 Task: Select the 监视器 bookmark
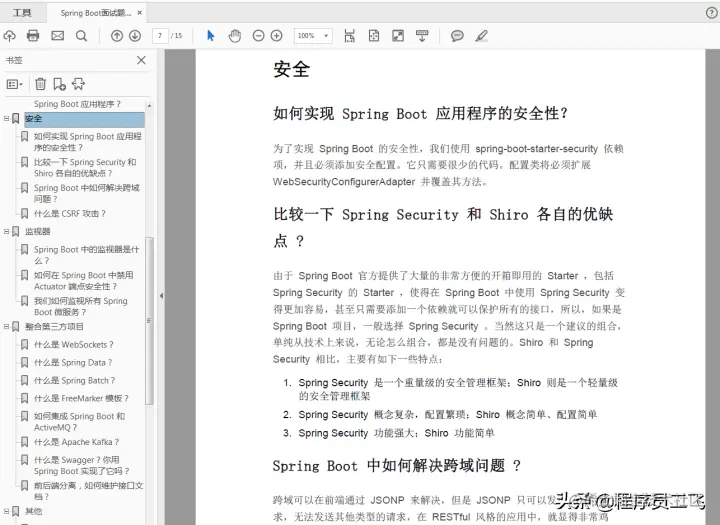(38, 231)
